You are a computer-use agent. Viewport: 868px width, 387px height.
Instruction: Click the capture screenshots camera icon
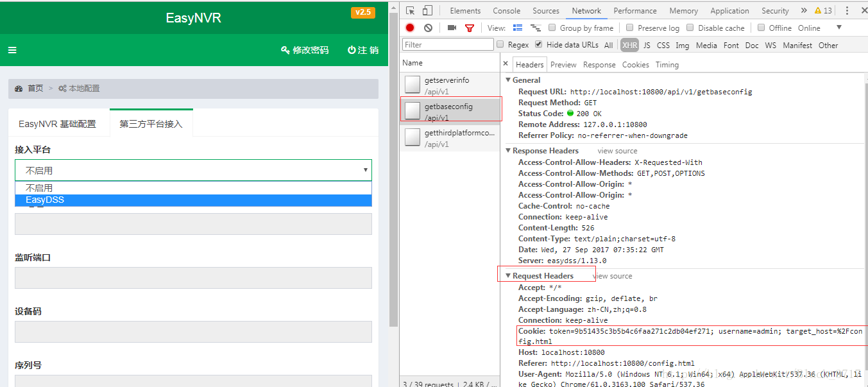452,28
